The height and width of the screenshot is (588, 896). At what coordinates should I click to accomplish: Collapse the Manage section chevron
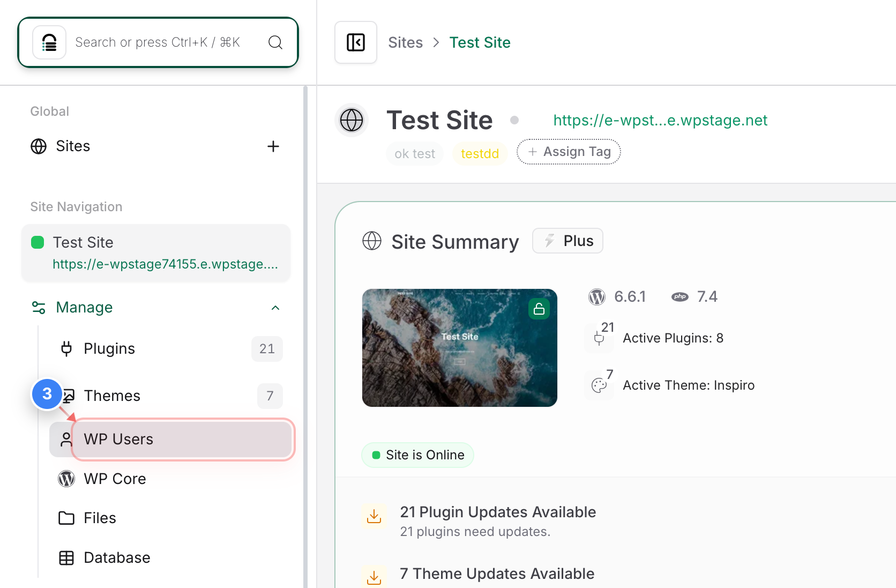[275, 308]
